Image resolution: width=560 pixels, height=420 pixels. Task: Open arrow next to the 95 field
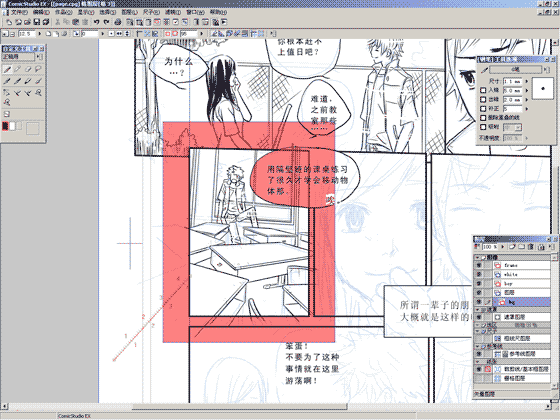click(x=201, y=34)
